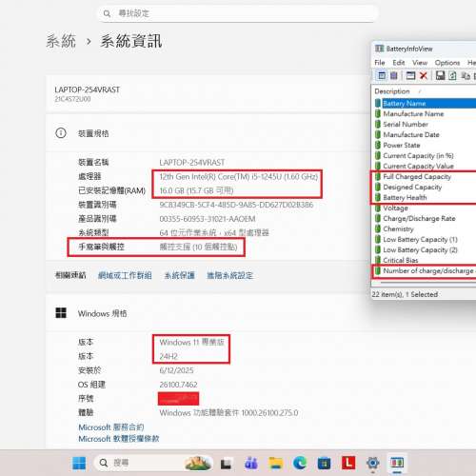Select Current Capacity (in %) row
The width and height of the screenshot is (476, 476).
point(425,156)
